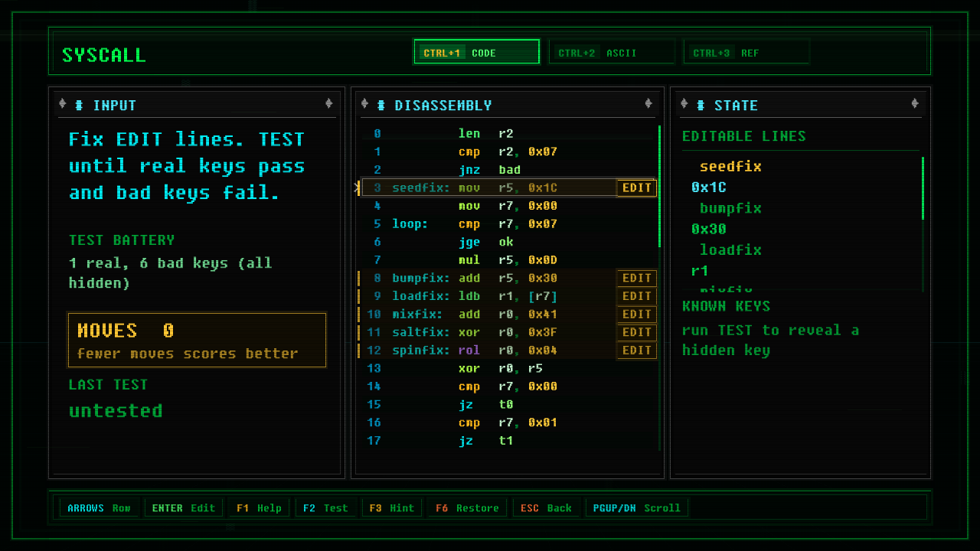The width and height of the screenshot is (980, 551).
Task: Select bumpfix in EDITABLE LINES list
Action: (730, 208)
